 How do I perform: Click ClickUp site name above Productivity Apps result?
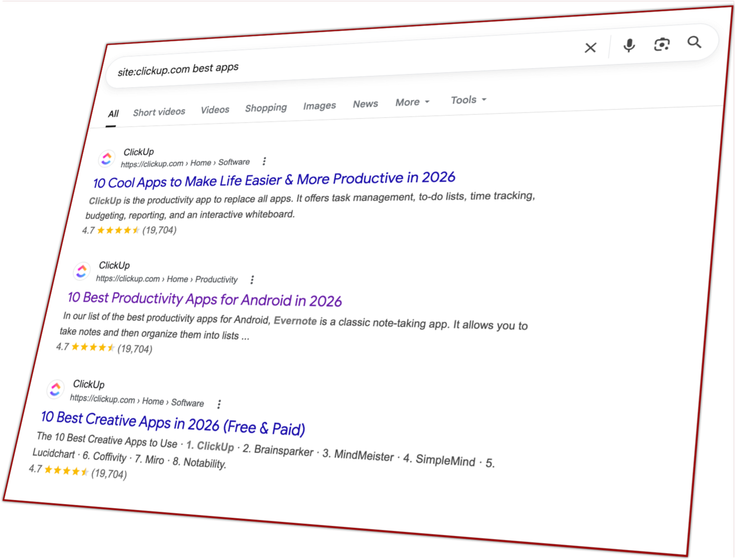click(114, 265)
